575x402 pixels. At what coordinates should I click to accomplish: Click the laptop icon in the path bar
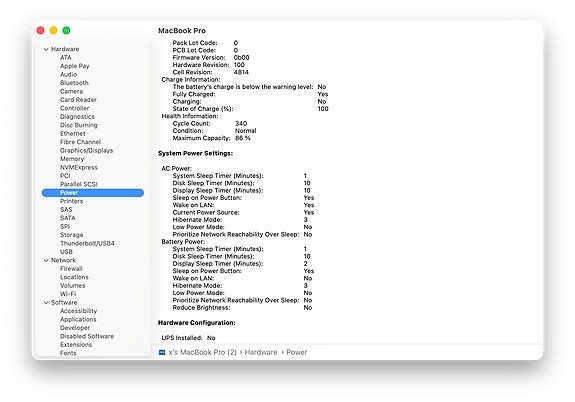click(162, 352)
